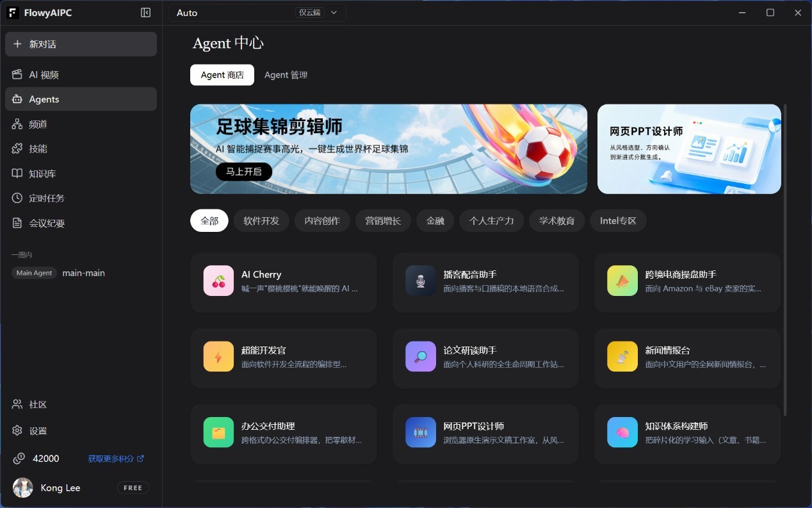Filter agents by 软件开发
Image resolution: width=812 pixels, height=508 pixels.
click(x=261, y=220)
